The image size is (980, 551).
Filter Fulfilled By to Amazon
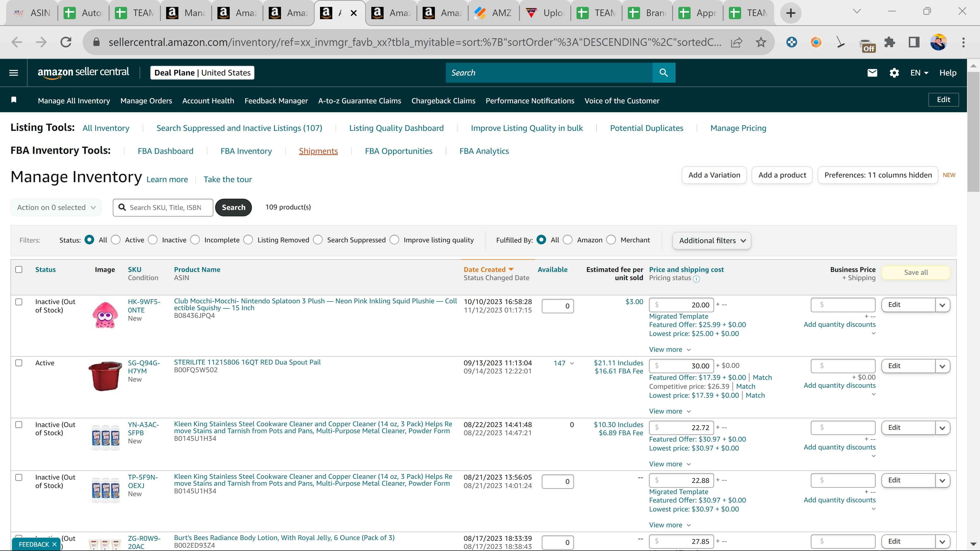tap(568, 240)
